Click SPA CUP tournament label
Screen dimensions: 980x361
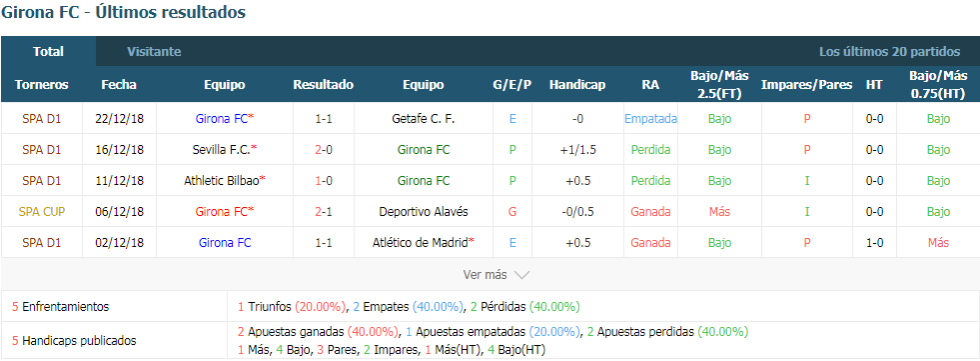[42, 211]
